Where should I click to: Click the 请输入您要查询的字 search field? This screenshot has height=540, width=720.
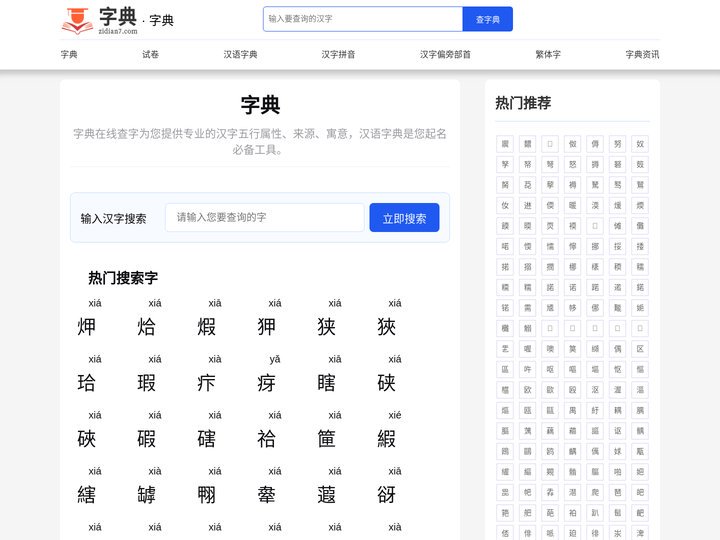265,217
